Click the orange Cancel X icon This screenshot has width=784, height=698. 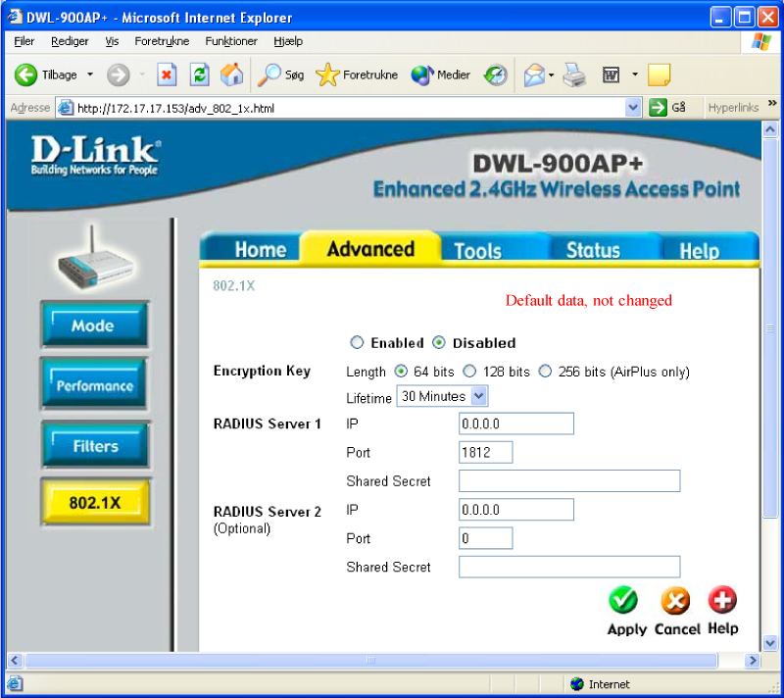click(x=675, y=600)
